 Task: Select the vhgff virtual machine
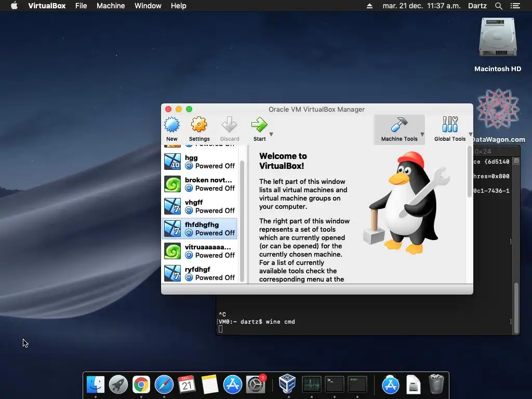(x=200, y=206)
